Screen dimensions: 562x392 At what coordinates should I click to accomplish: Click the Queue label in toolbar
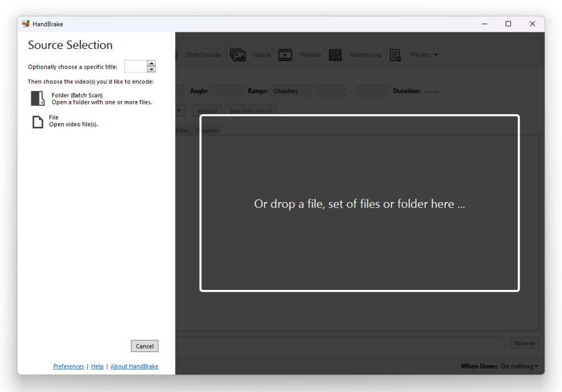[262, 55]
